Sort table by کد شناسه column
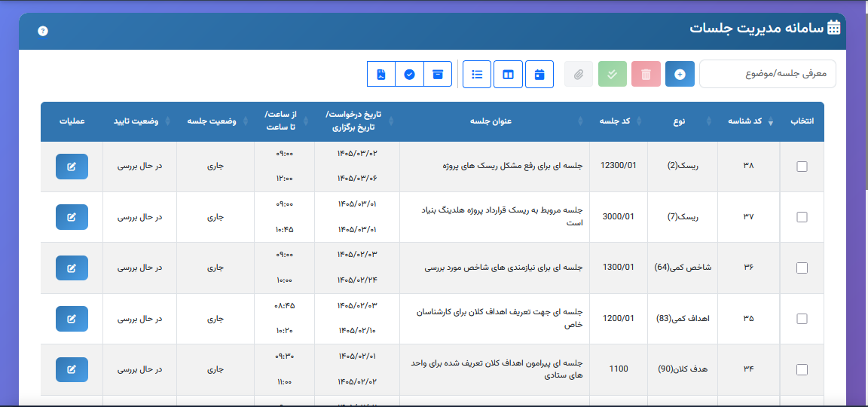The width and height of the screenshot is (868, 407). coord(748,121)
